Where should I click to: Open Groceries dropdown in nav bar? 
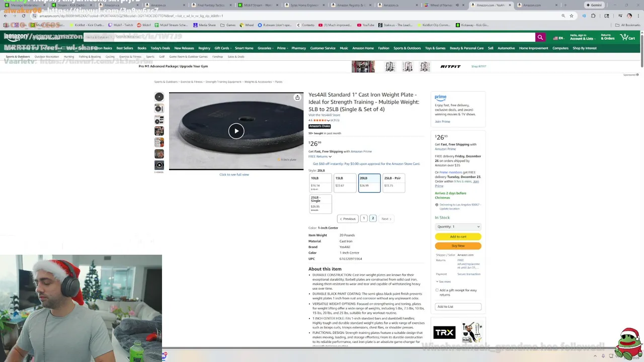(265, 48)
